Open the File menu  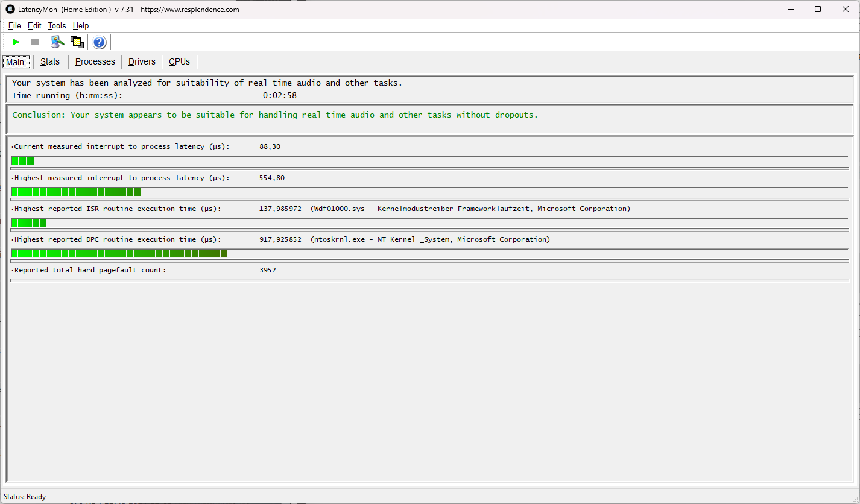[14, 25]
